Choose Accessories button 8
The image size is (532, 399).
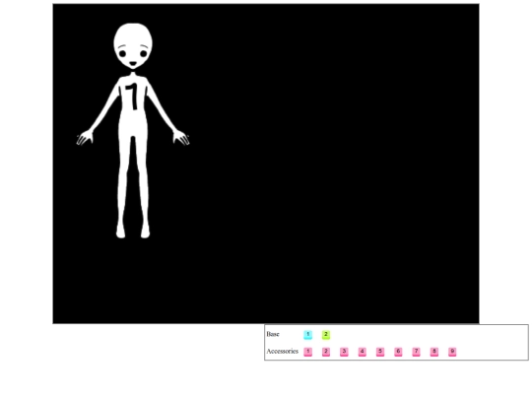[433, 352]
